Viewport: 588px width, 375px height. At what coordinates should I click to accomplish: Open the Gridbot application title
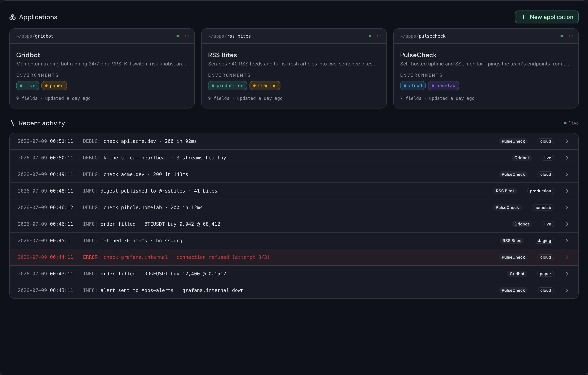coord(28,55)
